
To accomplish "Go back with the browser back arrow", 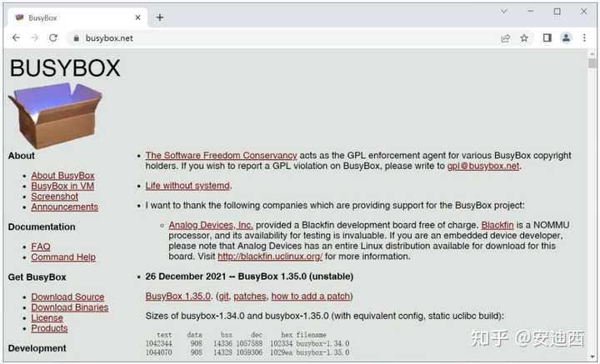I will click(16, 37).
